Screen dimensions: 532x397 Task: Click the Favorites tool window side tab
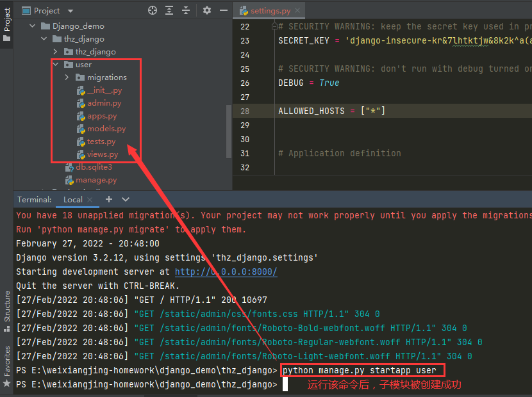tap(7, 366)
